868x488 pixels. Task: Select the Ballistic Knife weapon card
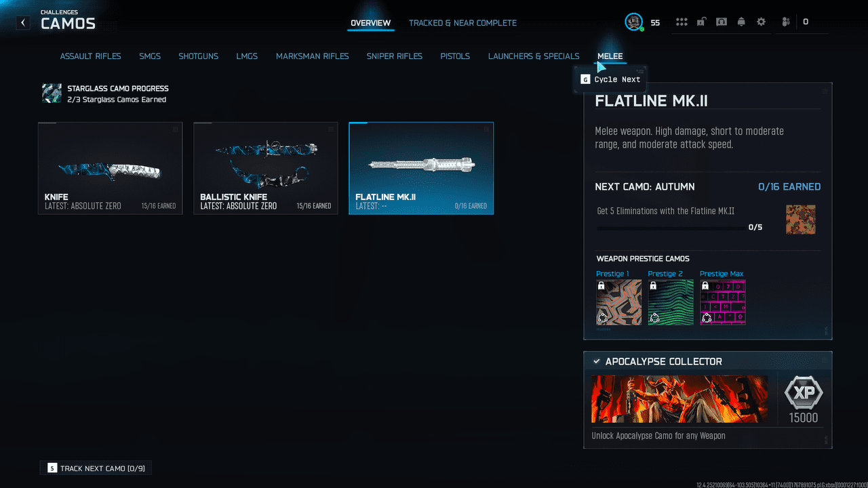click(265, 168)
